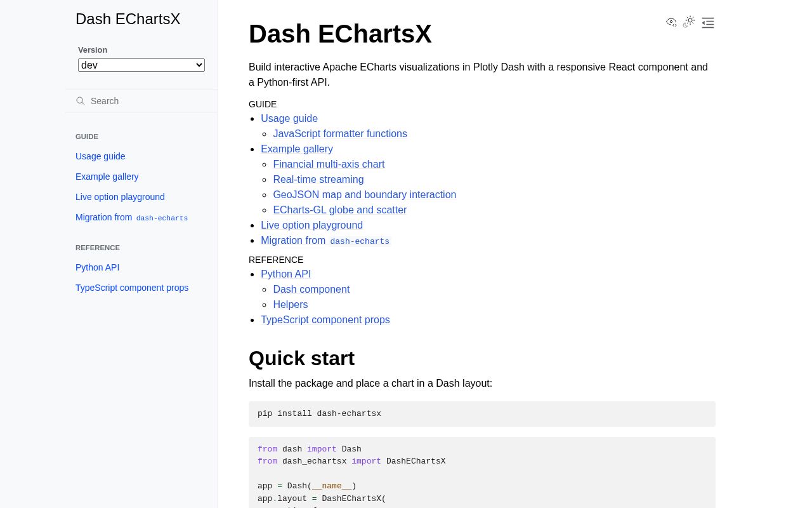Click the code line 'app = Dash(__name__)'

pyautogui.click(x=307, y=486)
